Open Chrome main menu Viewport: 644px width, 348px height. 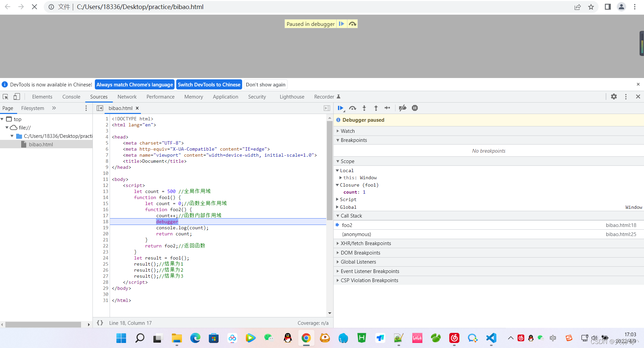635,7
